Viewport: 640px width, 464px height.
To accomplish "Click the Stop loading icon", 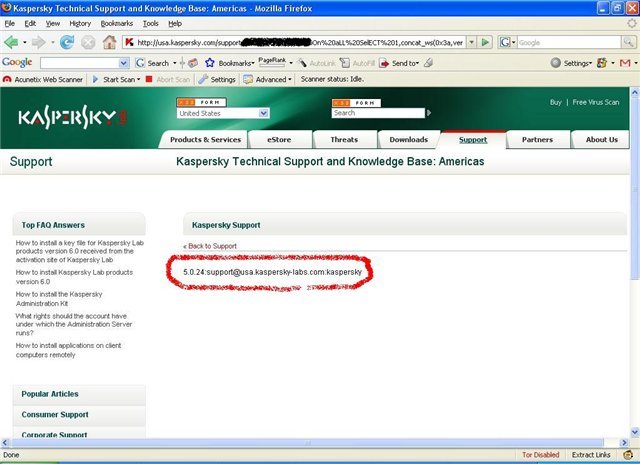I will click(x=87, y=42).
